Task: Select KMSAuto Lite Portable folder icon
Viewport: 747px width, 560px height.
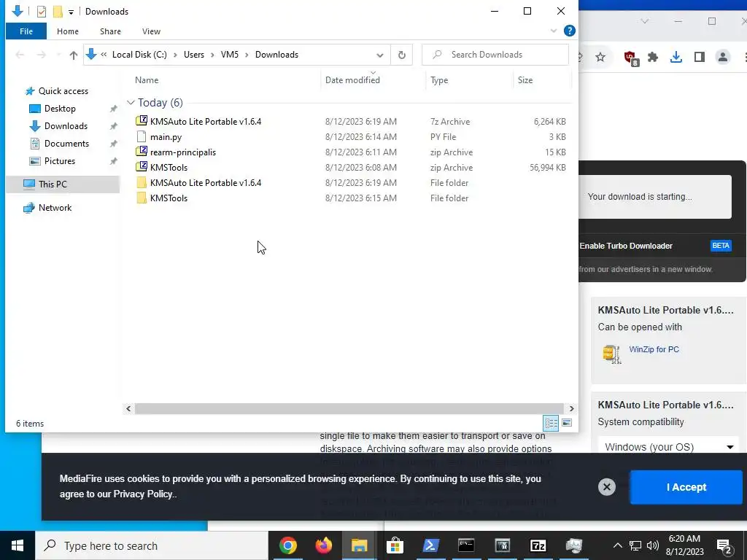Action: point(141,183)
